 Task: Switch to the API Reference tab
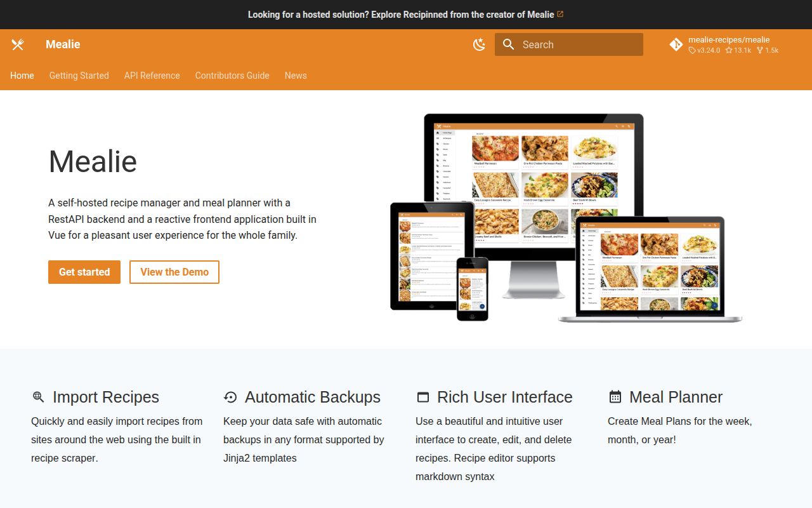[x=152, y=76]
